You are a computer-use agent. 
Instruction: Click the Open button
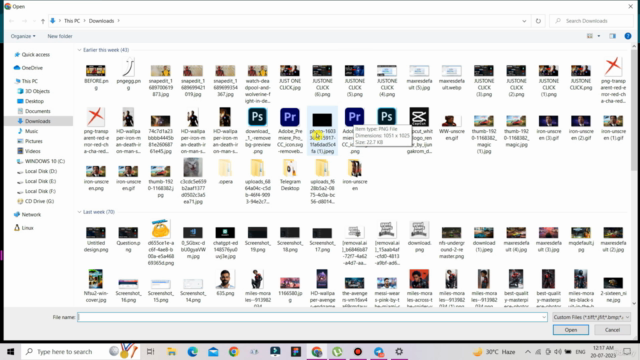(571, 330)
